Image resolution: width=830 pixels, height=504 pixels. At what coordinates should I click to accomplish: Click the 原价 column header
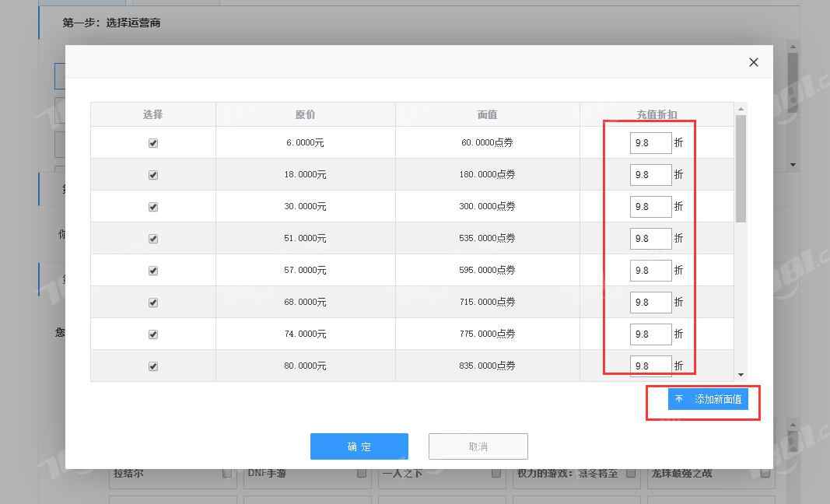tap(306, 114)
